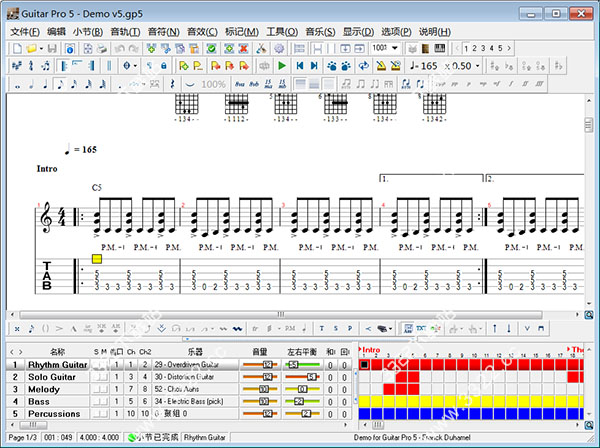Select the eighth note duration
600x448 pixels.
pyautogui.click(x=60, y=84)
